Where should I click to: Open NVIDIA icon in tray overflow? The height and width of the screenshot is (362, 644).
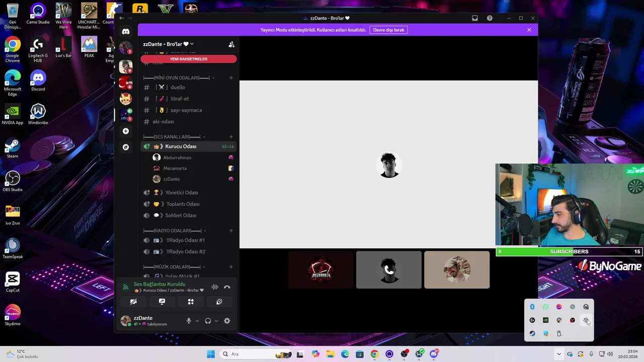[x=545, y=320]
